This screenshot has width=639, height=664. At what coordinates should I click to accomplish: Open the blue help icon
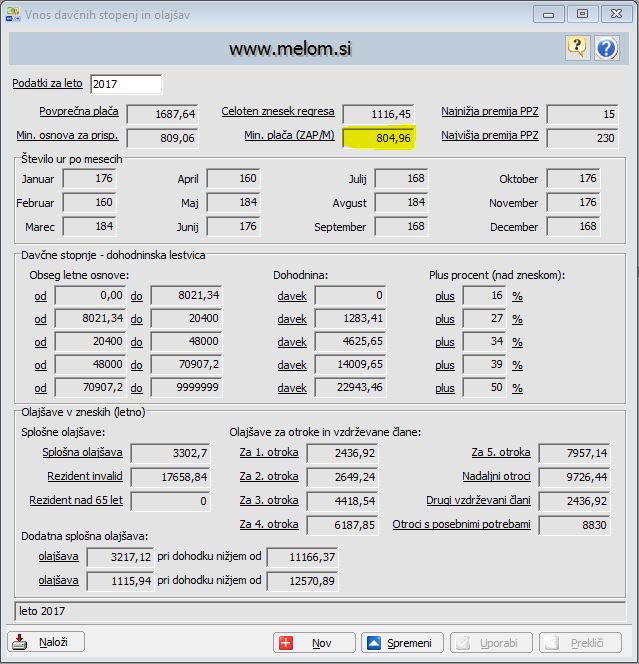606,47
